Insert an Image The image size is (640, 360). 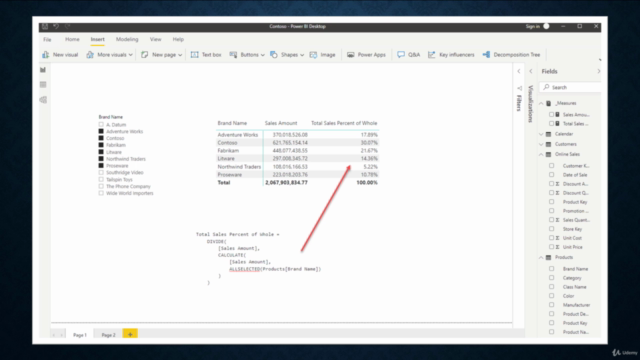click(x=322, y=55)
